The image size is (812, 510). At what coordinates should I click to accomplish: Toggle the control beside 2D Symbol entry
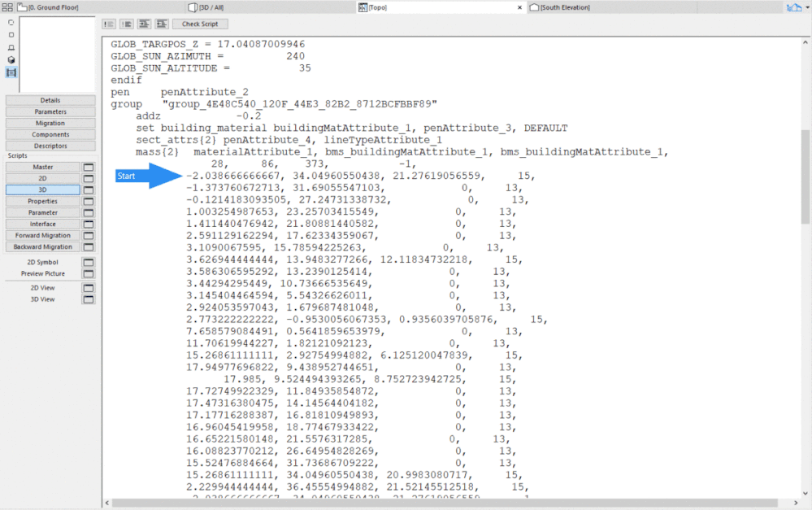point(89,261)
